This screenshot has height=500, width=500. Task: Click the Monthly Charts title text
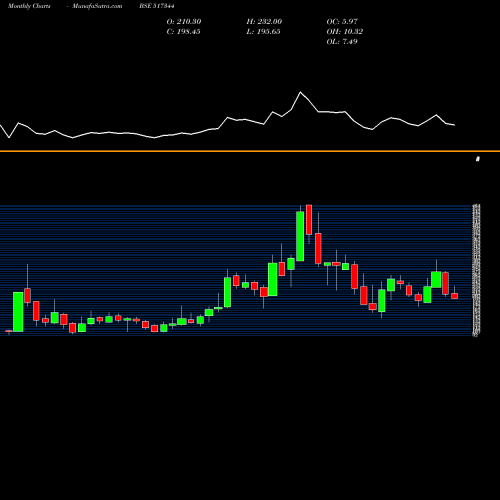(x=29, y=6)
